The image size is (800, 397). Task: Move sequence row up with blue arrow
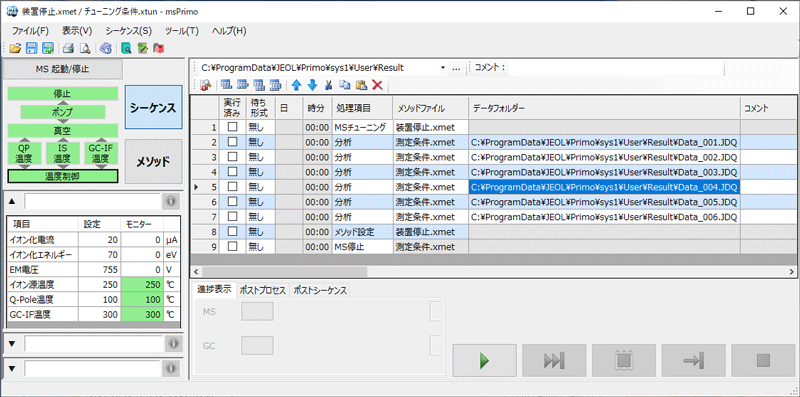(x=296, y=85)
